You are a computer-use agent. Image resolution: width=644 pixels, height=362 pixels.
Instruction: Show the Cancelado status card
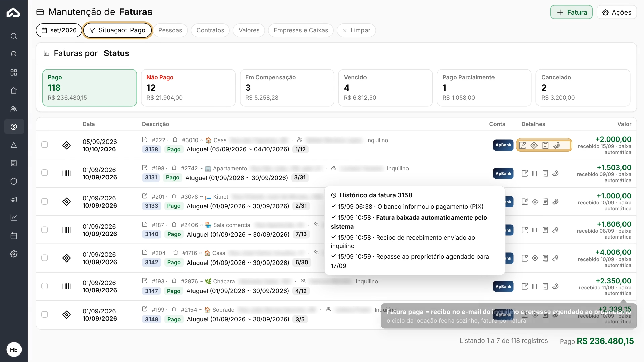click(x=583, y=88)
